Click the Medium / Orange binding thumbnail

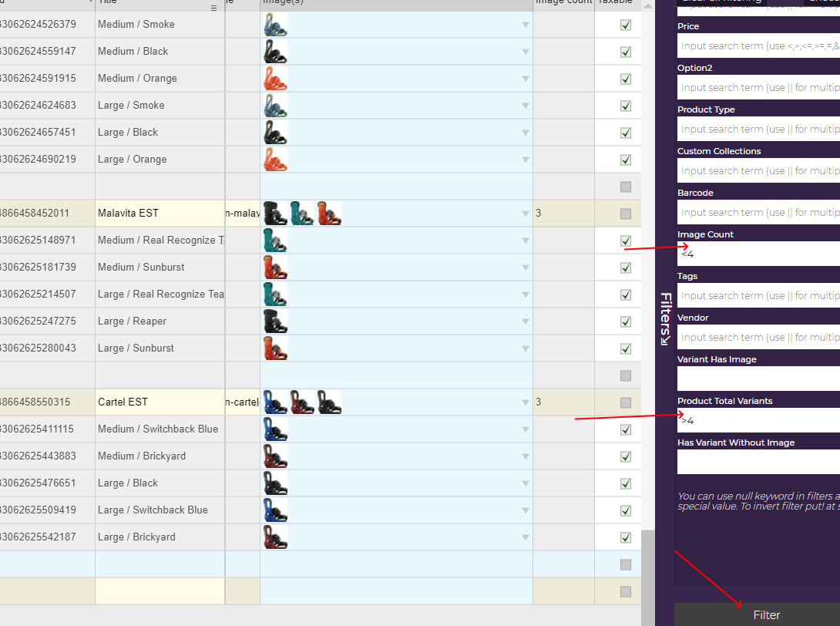coord(275,79)
